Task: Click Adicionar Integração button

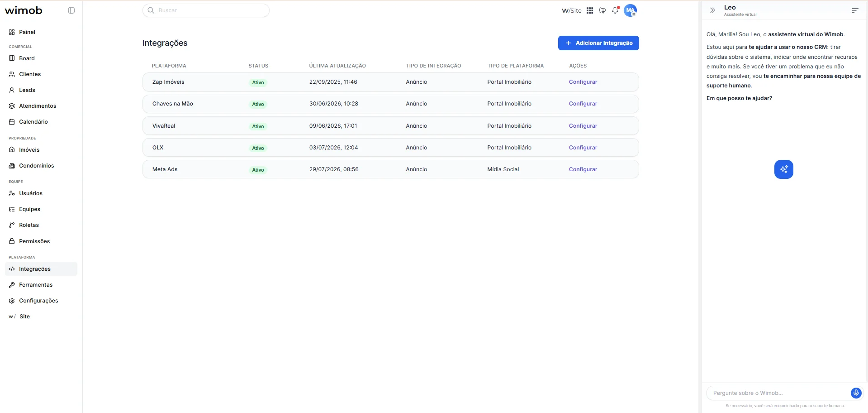Action: coord(598,43)
